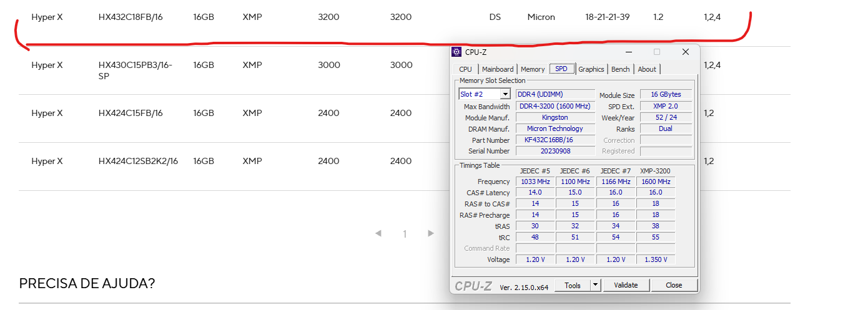Click the Week/Year 52 / 24 value
The image size is (868, 310).
666,117
